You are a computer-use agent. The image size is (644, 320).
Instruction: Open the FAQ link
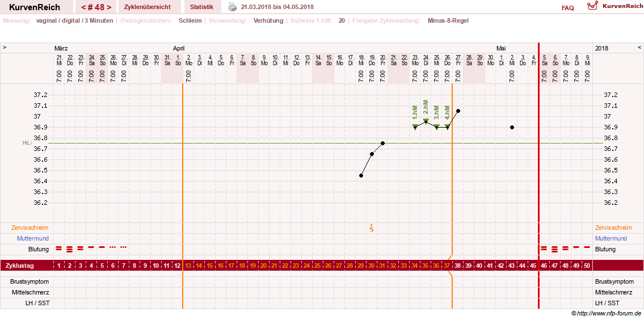(567, 8)
